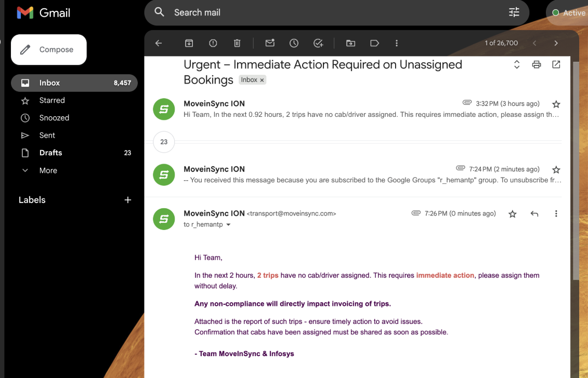This screenshot has width=588, height=378.
Task: Click the search magnifier icon
Action: 160,12
